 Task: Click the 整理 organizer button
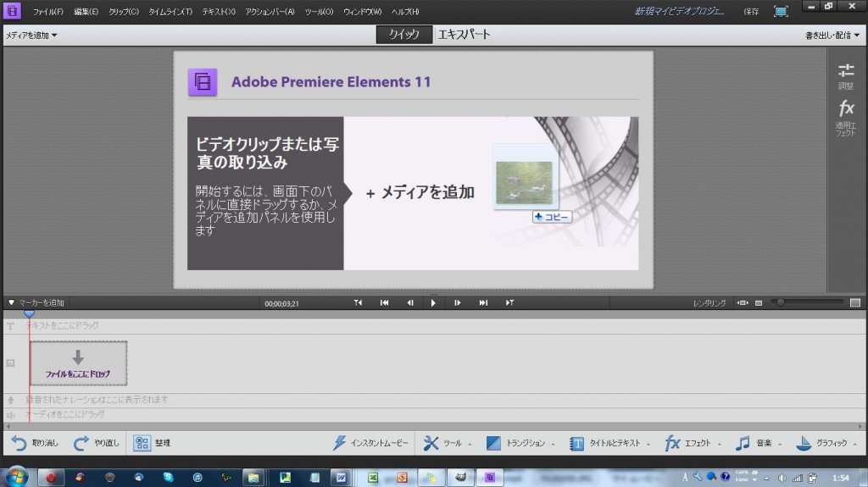[152, 443]
